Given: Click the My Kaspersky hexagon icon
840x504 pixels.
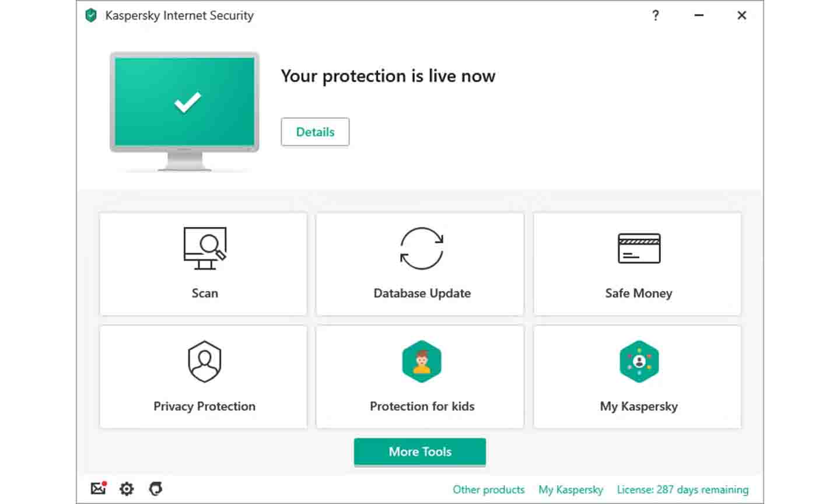Looking at the screenshot, I should (639, 362).
